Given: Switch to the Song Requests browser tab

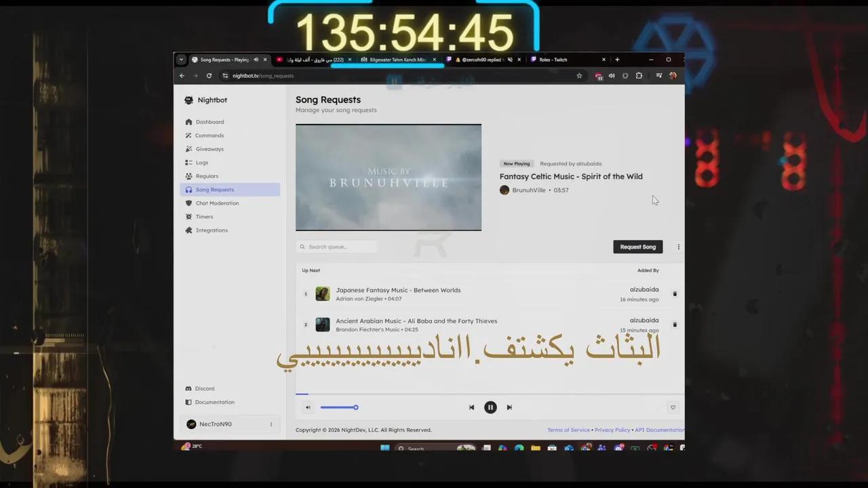Looking at the screenshot, I should (x=228, y=60).
